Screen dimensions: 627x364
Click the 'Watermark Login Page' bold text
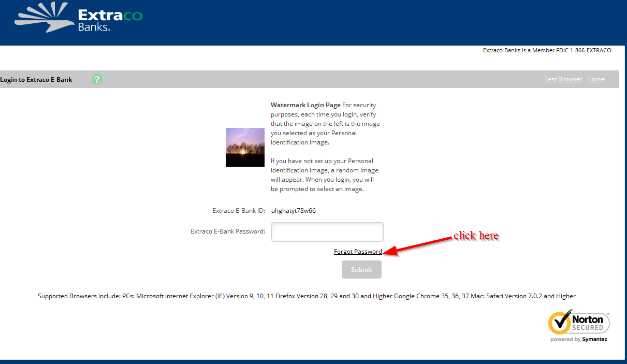point(305,105)
